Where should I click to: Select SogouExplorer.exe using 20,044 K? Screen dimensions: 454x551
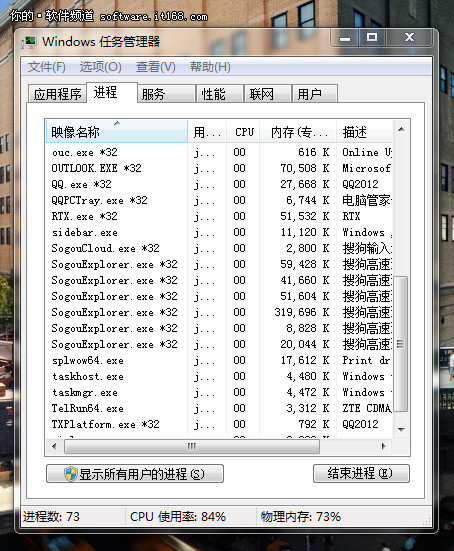[x=219, y=344]
